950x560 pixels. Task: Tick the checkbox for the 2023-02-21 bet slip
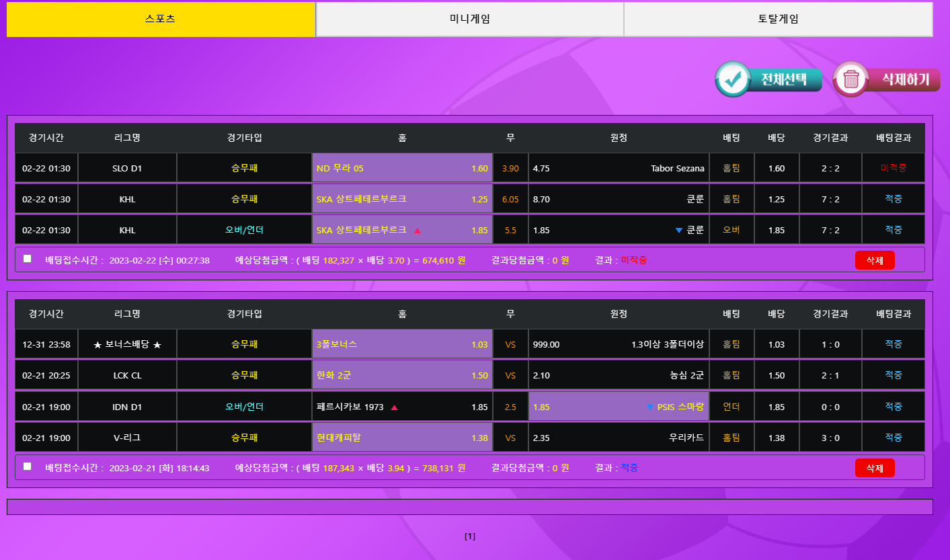pos(28,467)
